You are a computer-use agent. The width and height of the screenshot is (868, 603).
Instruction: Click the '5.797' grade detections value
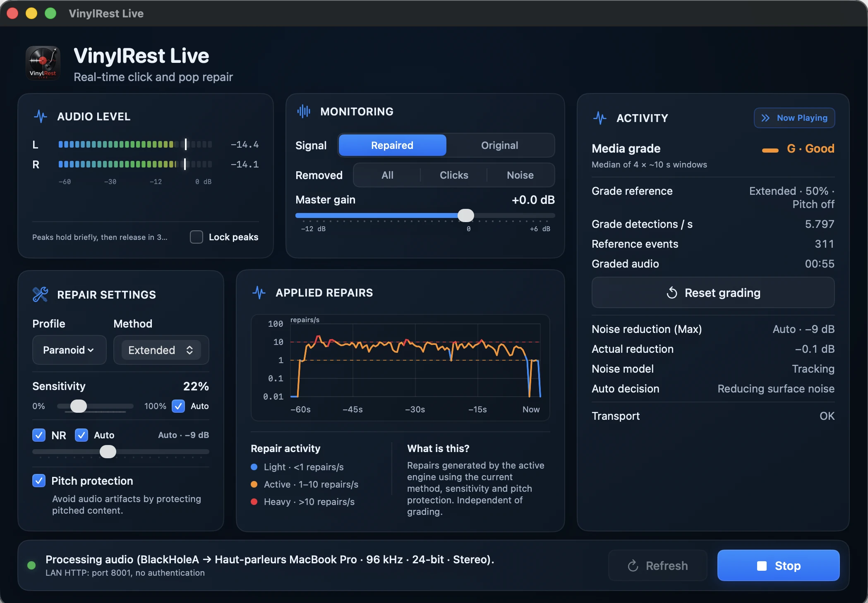pos(819,224)
